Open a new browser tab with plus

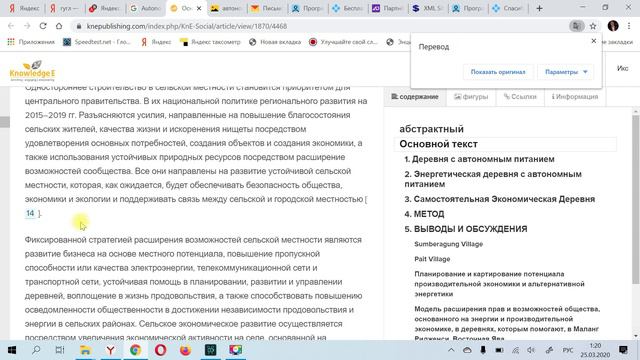[539, 8]
